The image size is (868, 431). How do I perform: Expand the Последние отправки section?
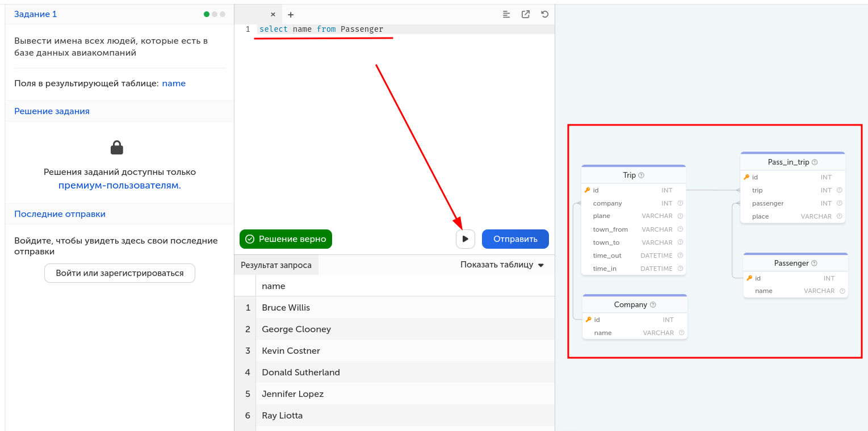click(60, 214)
